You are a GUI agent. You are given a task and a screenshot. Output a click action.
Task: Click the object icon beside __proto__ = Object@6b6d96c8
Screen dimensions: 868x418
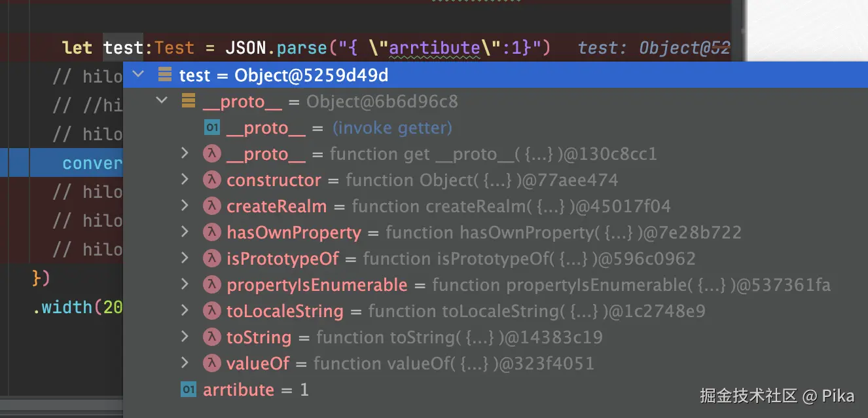pyautogui.click(x=189, y=102)
